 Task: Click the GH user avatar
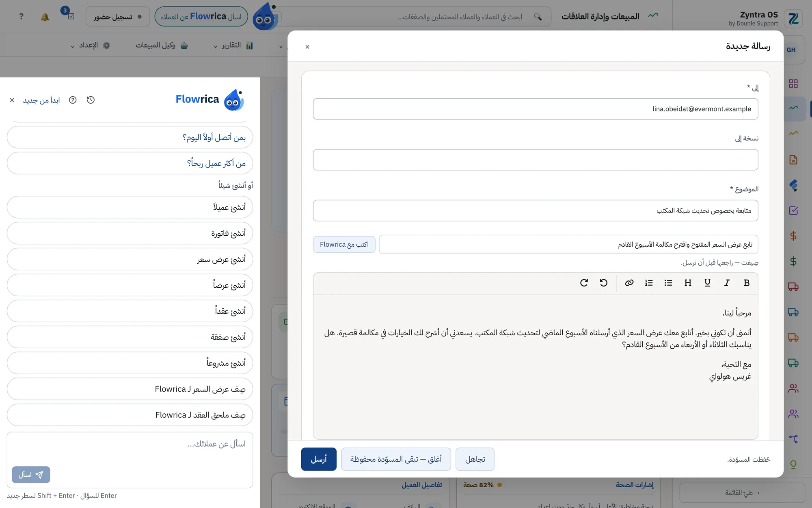click(x=791, y=50)
